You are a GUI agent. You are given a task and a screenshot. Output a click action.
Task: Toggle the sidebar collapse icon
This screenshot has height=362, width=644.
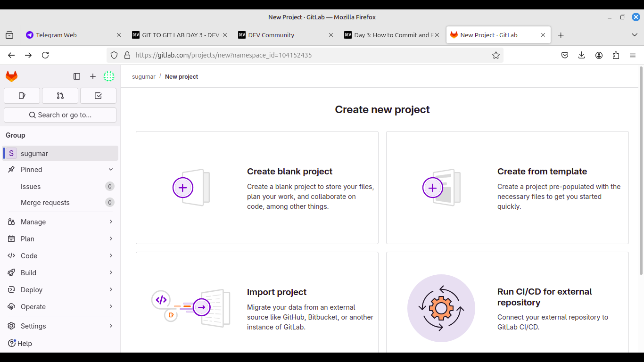77,76
